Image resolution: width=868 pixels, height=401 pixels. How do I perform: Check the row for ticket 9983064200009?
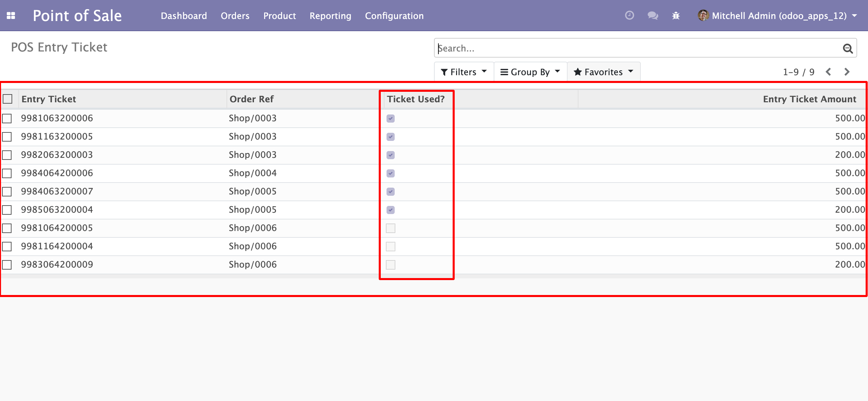[7, 265]
